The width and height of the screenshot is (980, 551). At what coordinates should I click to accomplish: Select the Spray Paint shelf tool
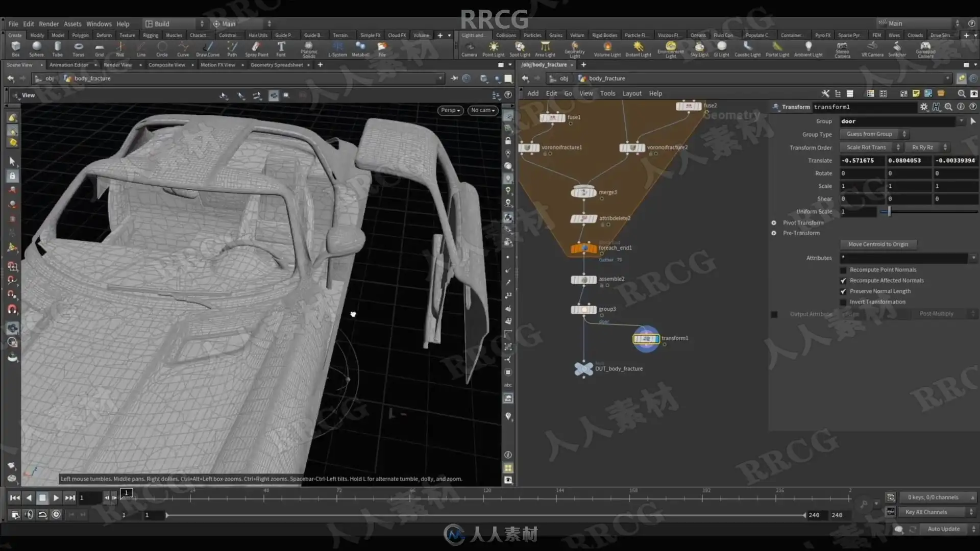[x=256, y=47]
